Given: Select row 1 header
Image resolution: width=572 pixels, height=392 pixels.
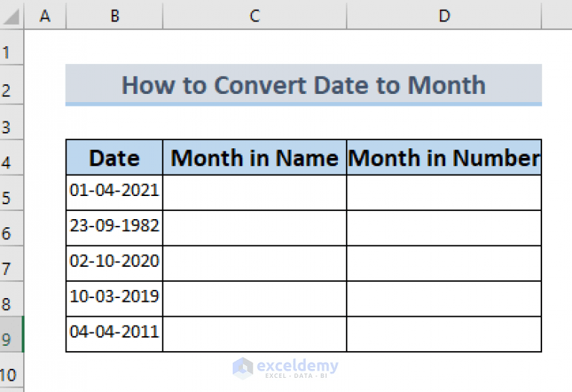Looking at the screenshot, I should click(x=12, y=48).
